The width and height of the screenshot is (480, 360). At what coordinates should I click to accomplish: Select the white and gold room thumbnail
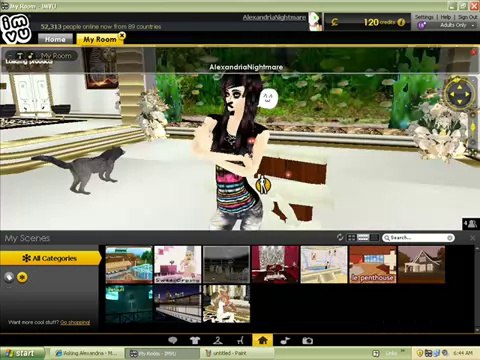pos(226,304)
